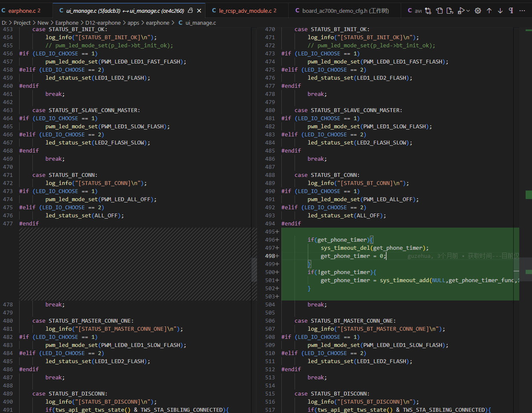Click 'case STATUS_BT_SLAVE_CONN_MASTER:' on left line 463
The image size is (532, 413).
tap(86, 110)
